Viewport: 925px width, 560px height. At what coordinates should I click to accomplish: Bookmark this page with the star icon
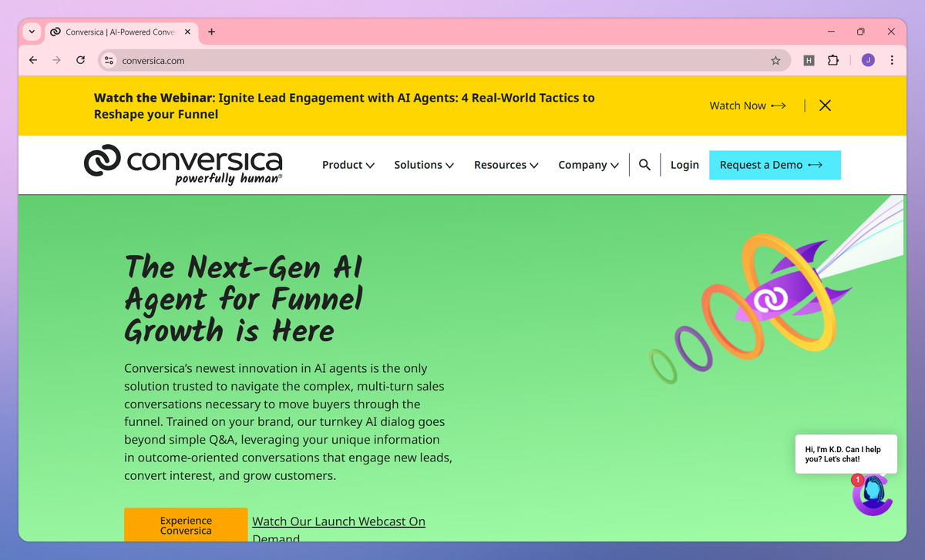tap(775, 60)
